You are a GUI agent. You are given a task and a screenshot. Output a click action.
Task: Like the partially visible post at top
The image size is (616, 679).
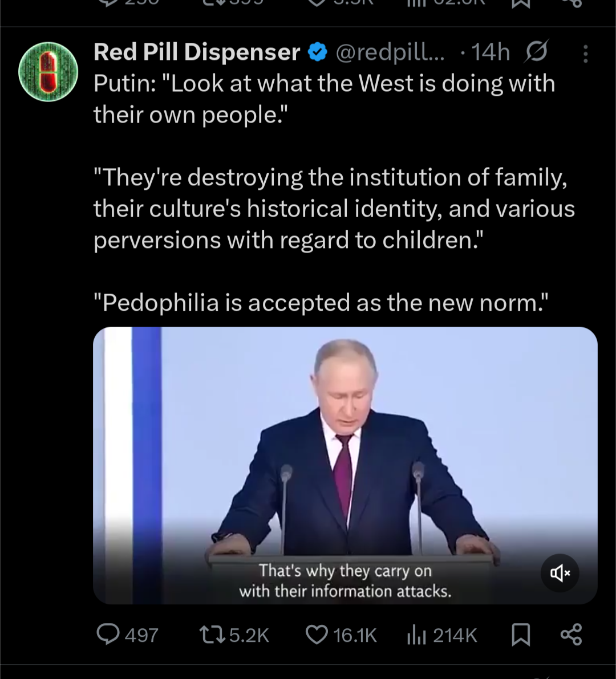click(341, 3)
